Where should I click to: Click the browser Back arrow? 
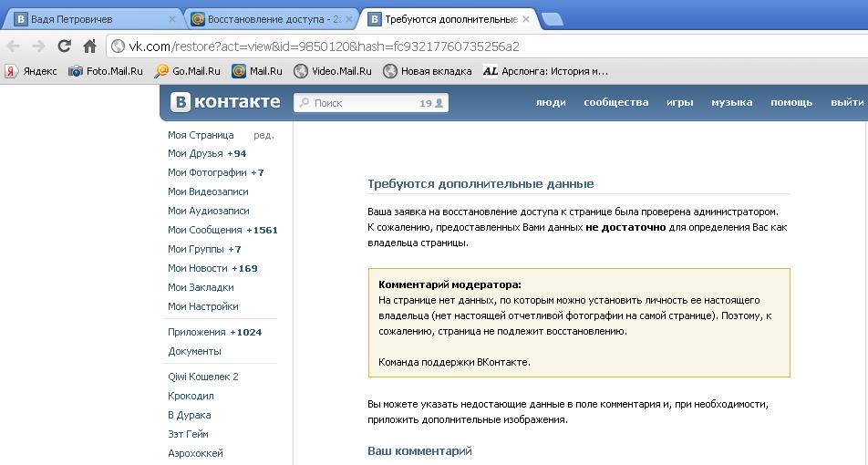tap(14, 46)
